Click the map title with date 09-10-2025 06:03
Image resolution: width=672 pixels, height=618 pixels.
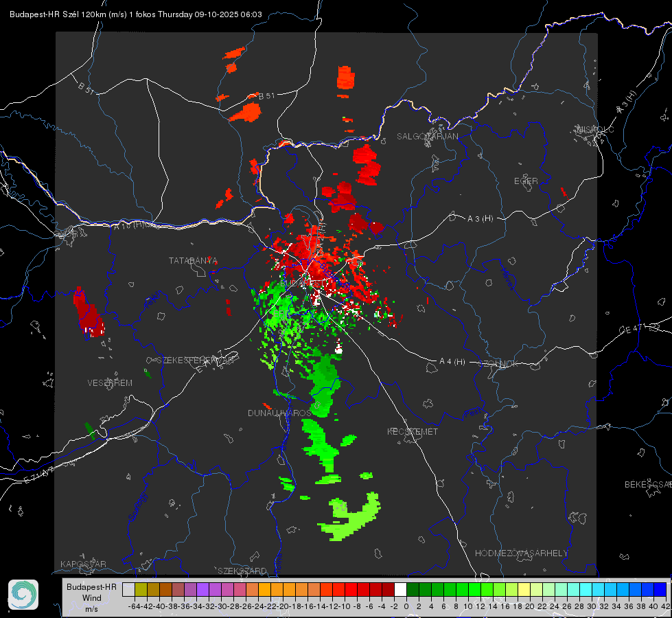tap(136, 14)
